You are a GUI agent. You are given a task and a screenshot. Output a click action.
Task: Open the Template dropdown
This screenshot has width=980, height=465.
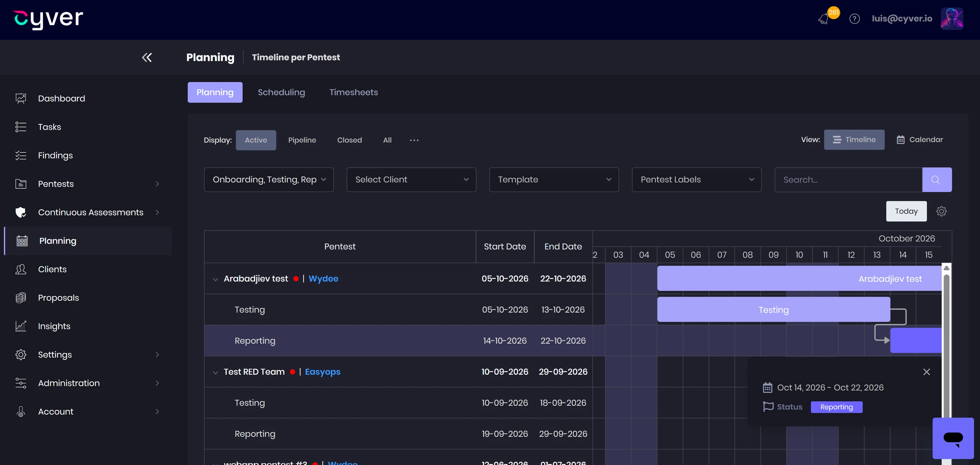coord(554,179)
